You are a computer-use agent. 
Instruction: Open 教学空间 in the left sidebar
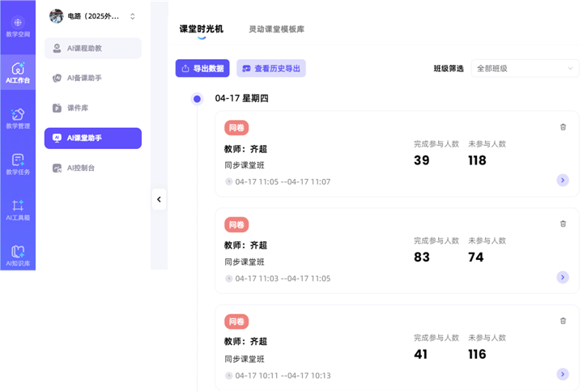[x=18, y=27]
